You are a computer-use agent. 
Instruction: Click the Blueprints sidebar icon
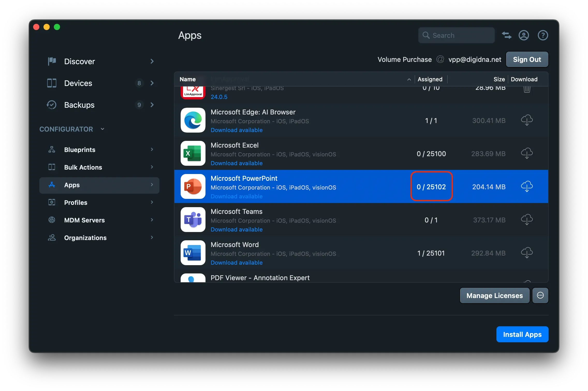click(52, 149)
